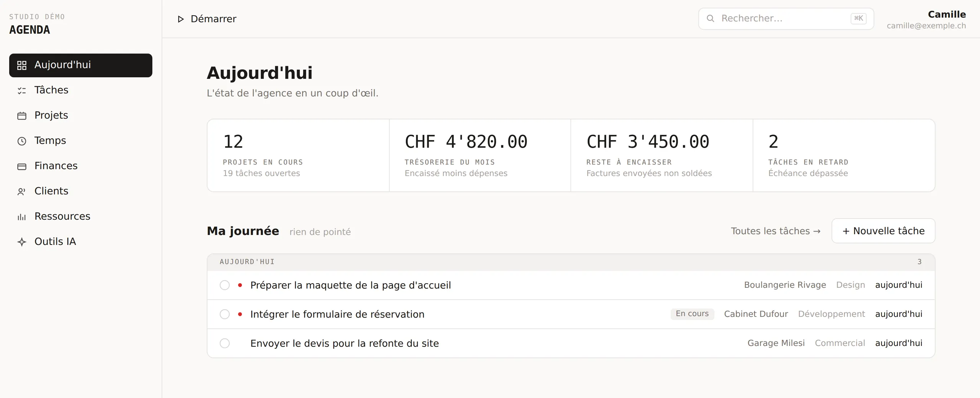Mark the reservation form task as done
This screenshot has height=398, width=980.
225,314
